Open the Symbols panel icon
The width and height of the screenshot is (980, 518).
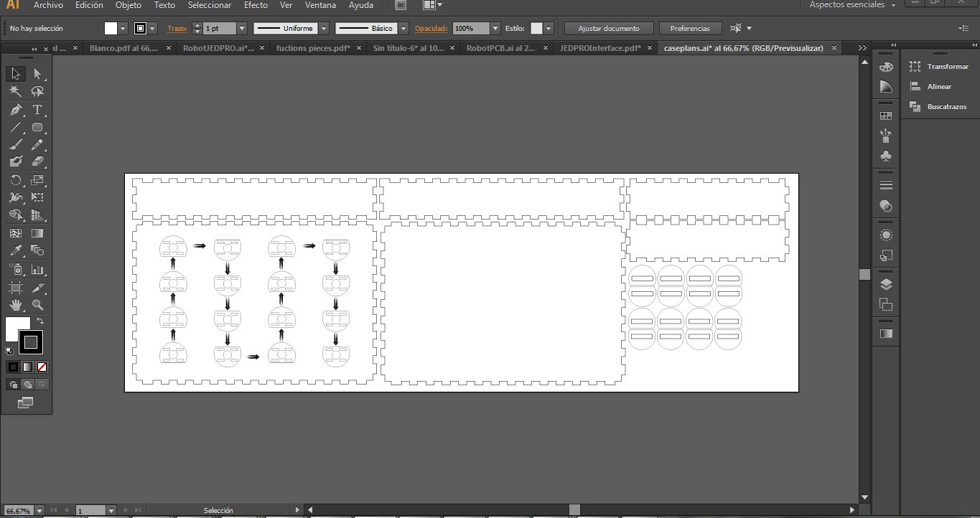pos(886,156)
